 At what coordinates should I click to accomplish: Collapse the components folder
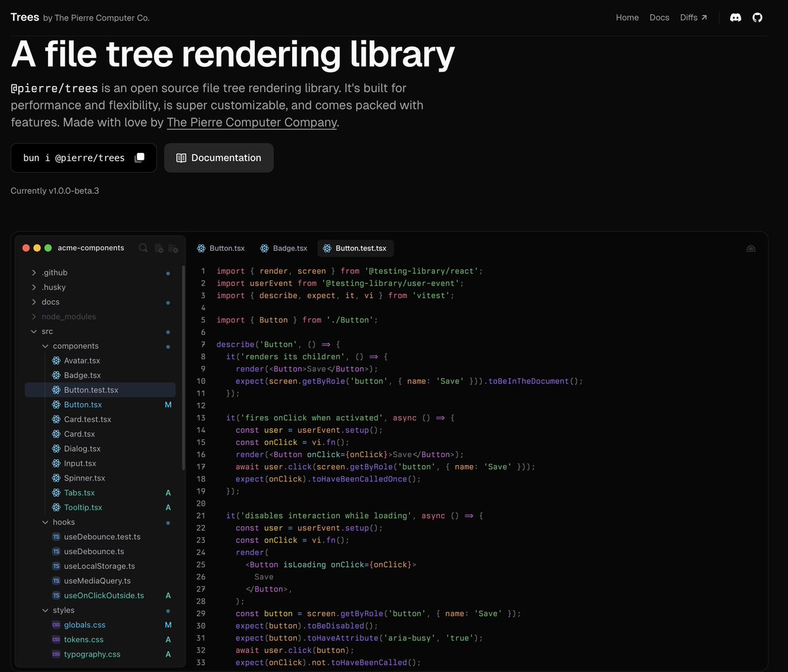100,346
